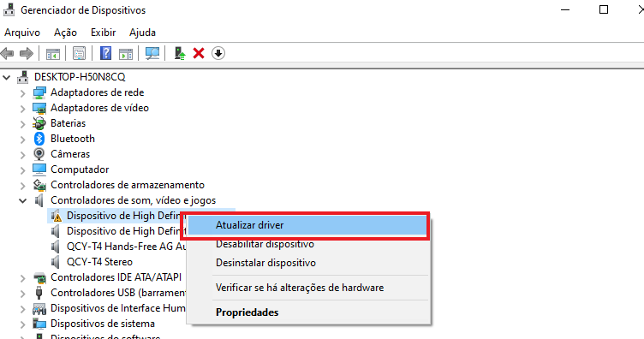The image size is (644, 339).
Task: Expand the Controladores IDE ATA/ATAPI node
Action: [x=22, y=278]
